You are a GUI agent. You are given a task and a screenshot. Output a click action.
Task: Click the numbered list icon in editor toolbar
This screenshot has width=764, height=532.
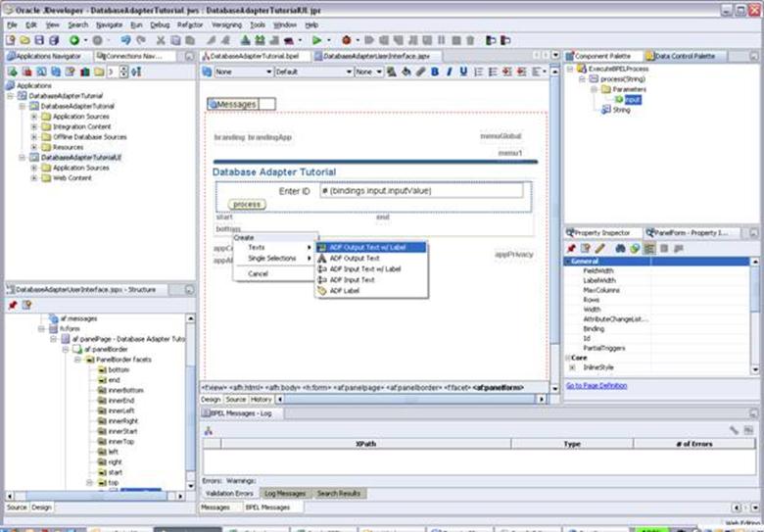point(478,72)
